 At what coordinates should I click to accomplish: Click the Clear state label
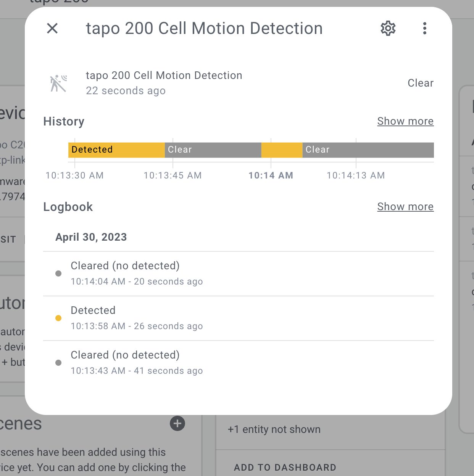click(x=421, y=83)
